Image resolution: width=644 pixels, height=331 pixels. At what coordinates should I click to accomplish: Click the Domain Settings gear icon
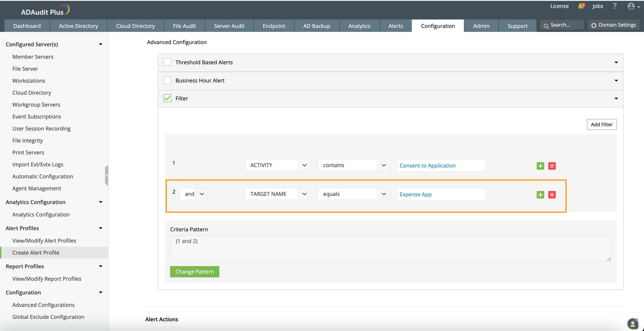click(594, 25)
